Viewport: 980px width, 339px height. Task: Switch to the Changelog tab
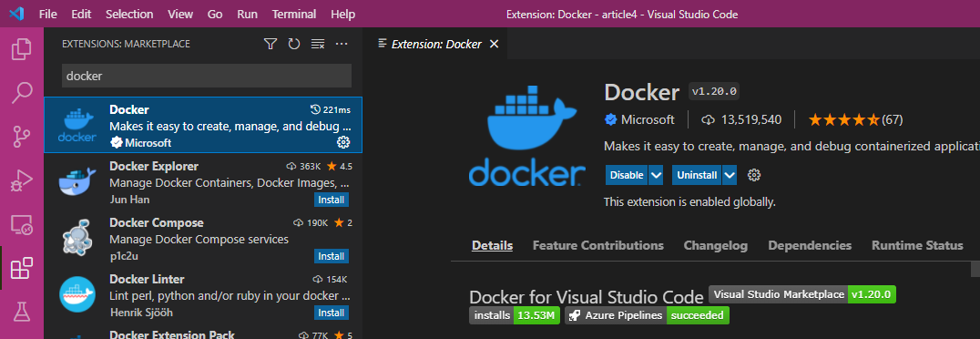[716, 246]
